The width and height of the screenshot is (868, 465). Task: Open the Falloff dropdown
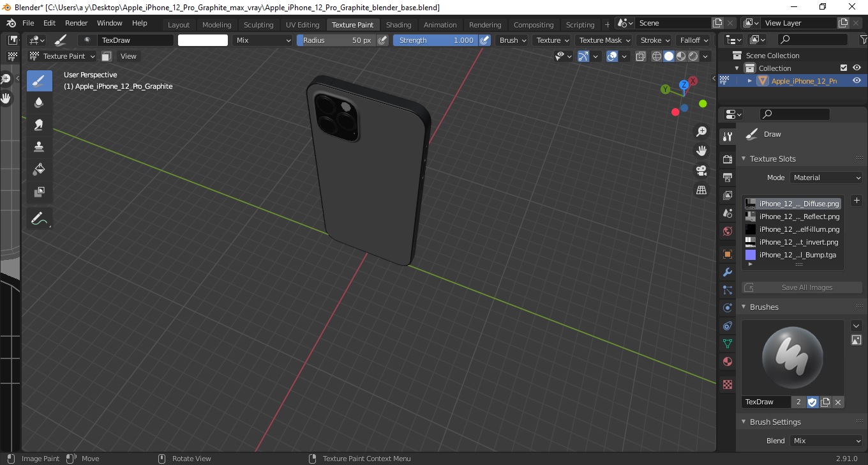[x=693, y=40]
